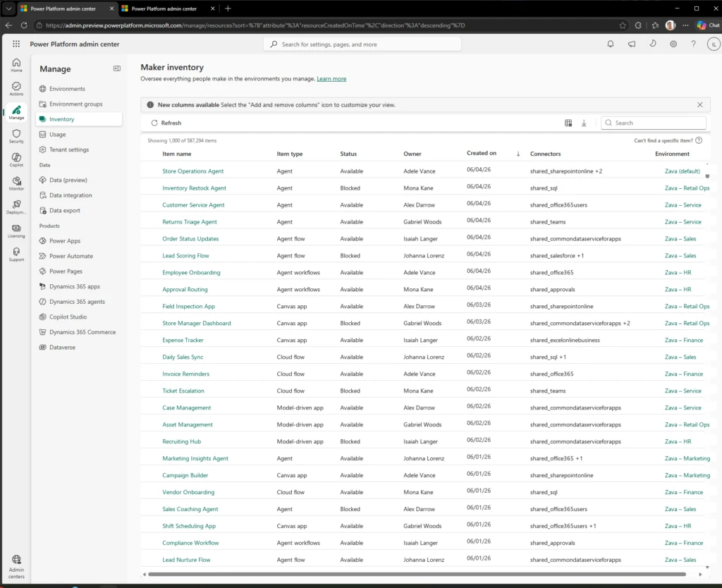
Task: Click the Refresh button
Action: pos(166,123)
